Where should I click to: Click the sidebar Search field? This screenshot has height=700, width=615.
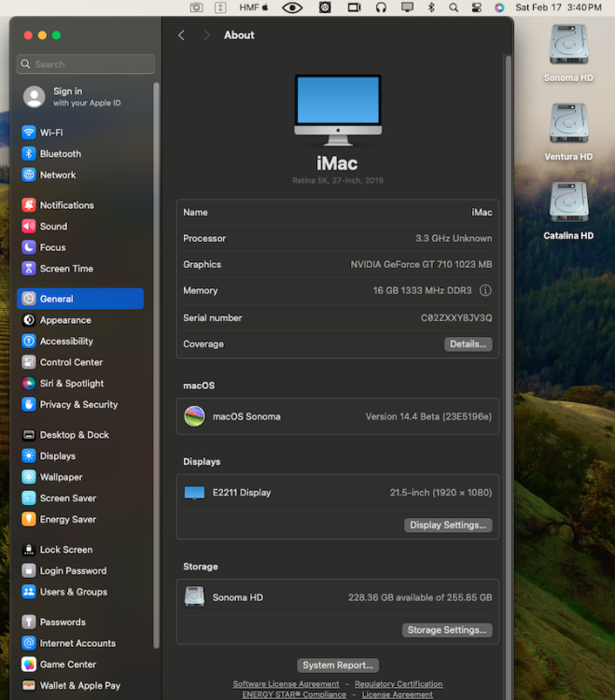[86, 64]
